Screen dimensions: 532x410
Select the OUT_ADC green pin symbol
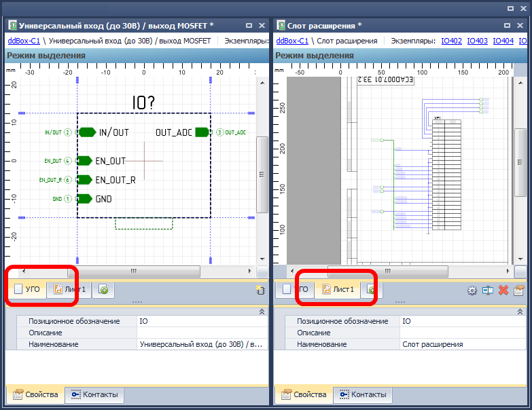click(202, 132)
